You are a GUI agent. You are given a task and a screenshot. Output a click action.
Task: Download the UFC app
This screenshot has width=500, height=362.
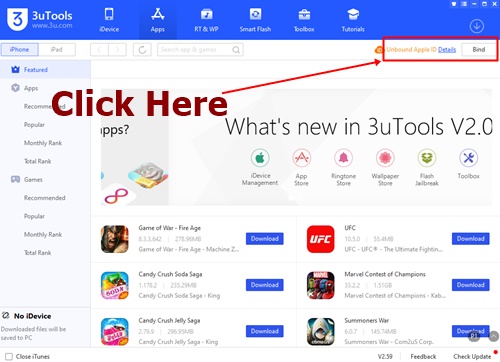(470, 239)
